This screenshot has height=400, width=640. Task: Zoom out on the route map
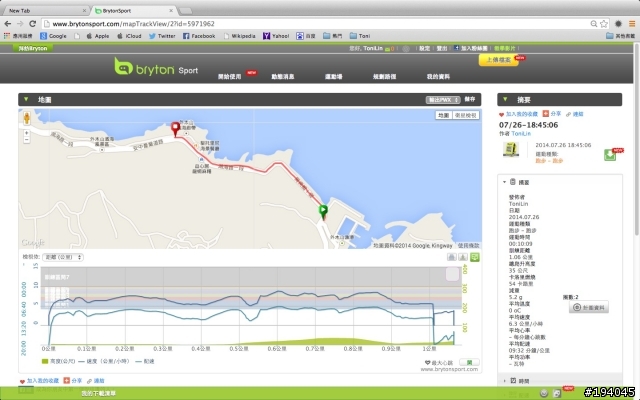click(27, 140)
